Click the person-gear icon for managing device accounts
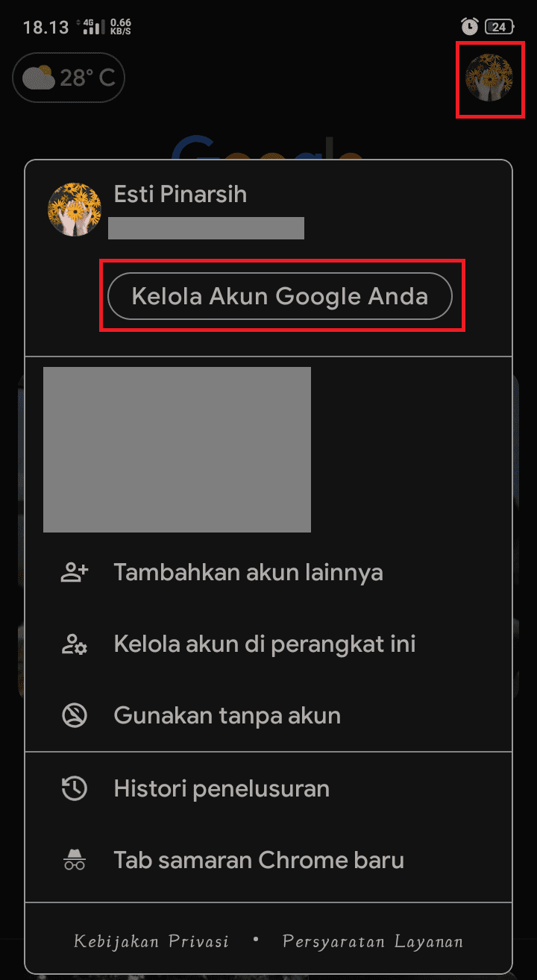The height and width of the screenshot is (980, 537). (x=74, y=644)
